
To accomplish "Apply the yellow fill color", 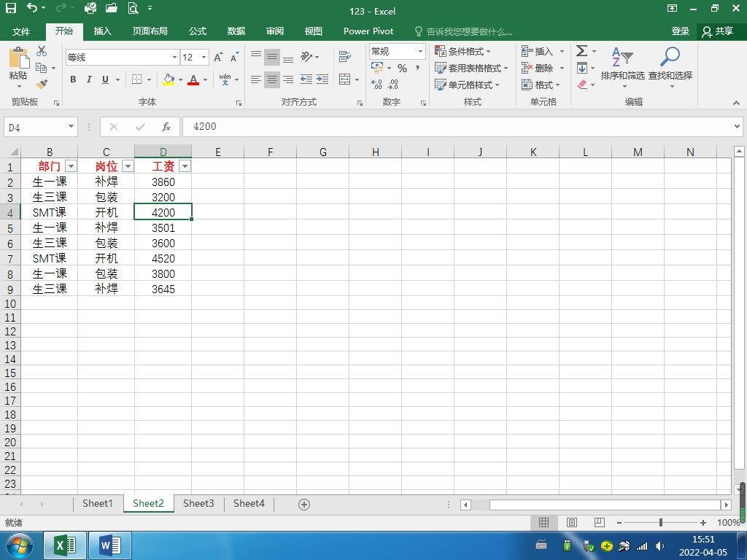I will point(169,79).
